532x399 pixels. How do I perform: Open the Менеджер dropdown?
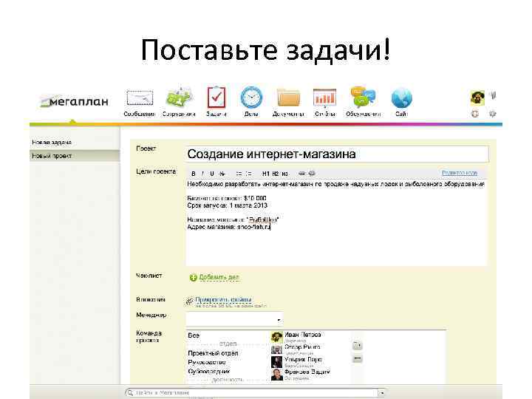[234, 319]
